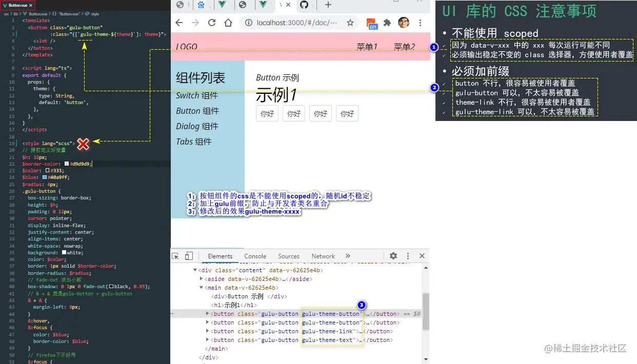Open DevTools settings gear
Screen dimensions: 637x364
393,256
